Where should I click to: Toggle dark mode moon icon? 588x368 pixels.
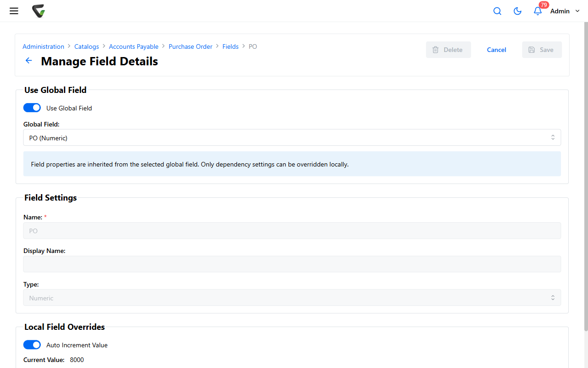(517, 11)
